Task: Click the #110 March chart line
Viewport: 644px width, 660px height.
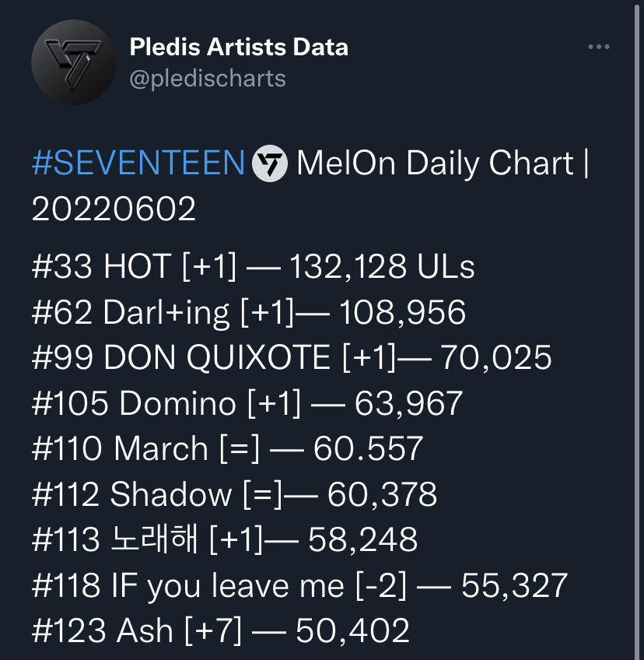Action: point(227,449)
